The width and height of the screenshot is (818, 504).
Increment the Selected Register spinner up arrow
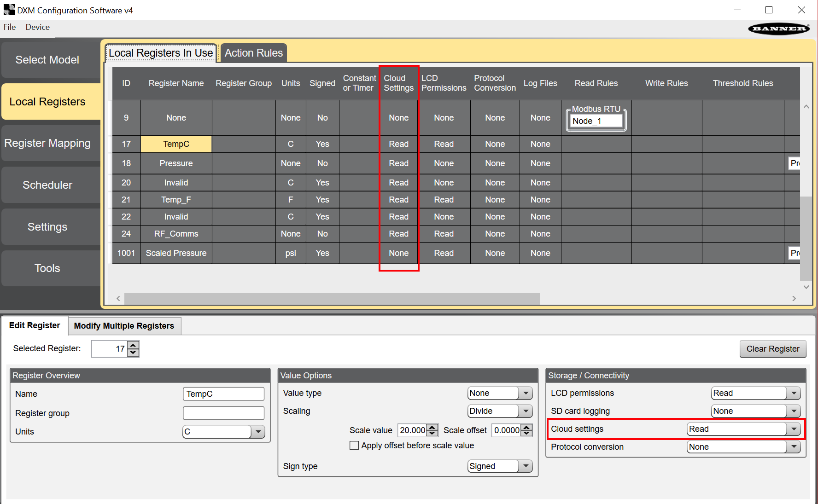[x=133, y=345]
